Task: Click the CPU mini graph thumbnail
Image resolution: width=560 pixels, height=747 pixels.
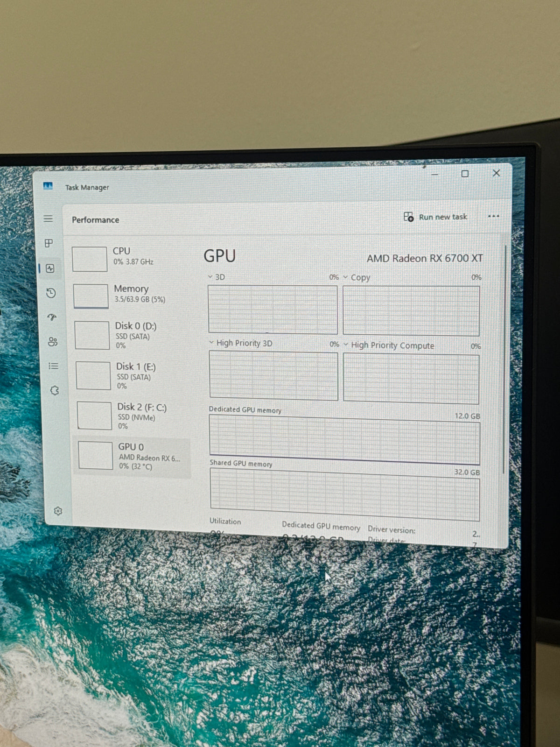Action: [x=90, y=259]
